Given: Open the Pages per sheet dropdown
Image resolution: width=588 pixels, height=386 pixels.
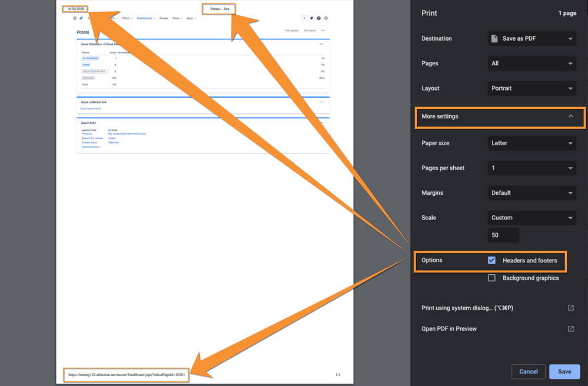Looking at the screenshot, I should (531, 168).
